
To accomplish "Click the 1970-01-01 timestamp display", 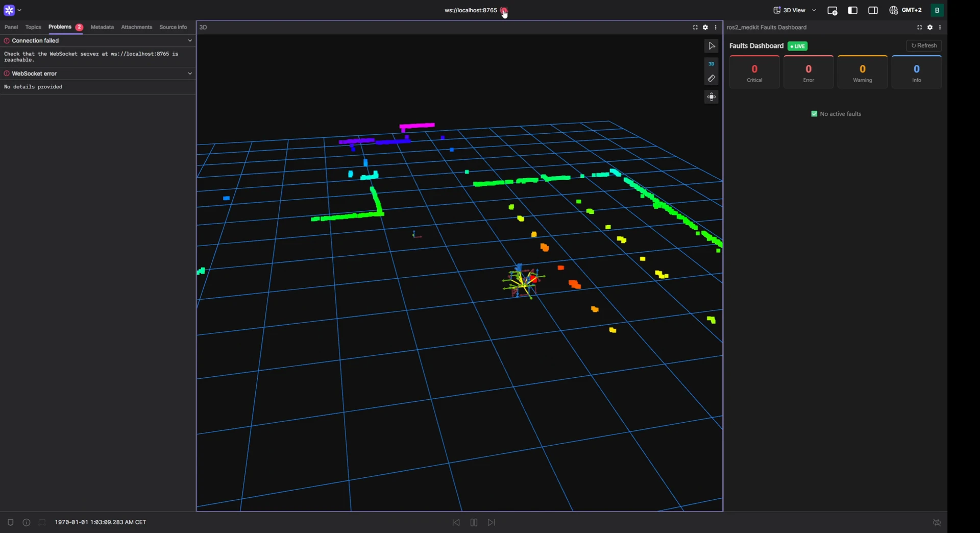I will coord(101,522).
